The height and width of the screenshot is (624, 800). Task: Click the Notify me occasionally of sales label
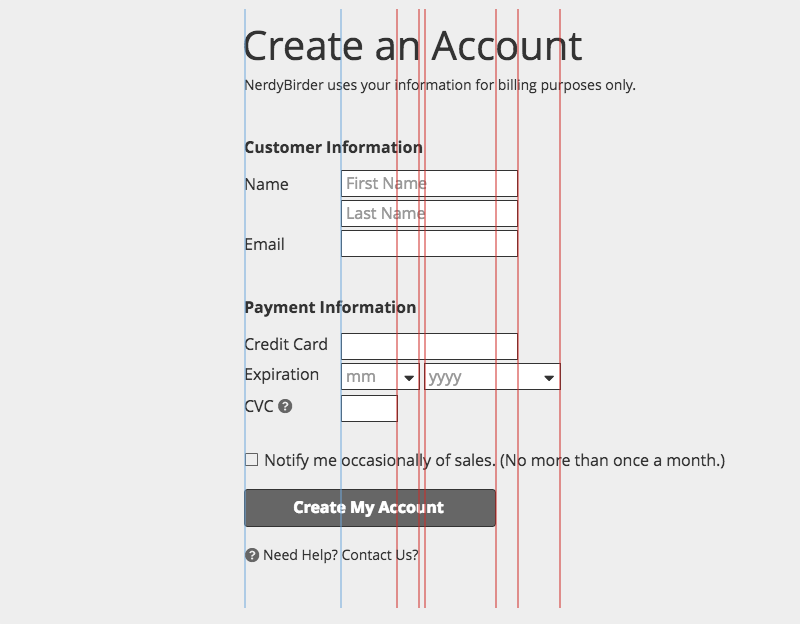coord(494,461)
